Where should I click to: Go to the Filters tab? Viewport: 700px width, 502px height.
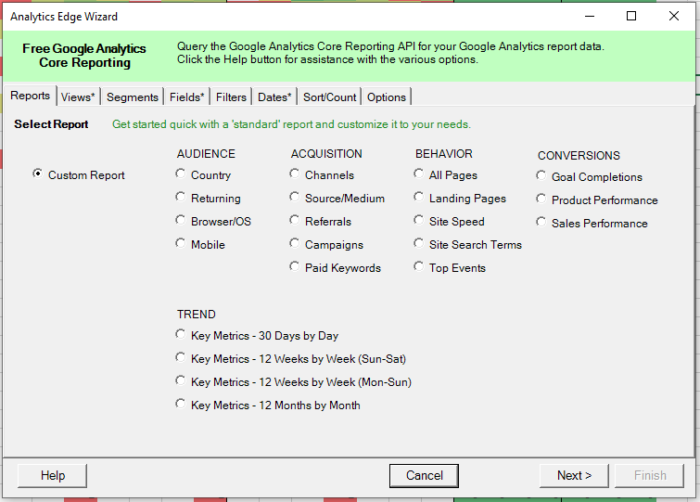pyautogui.click(x=231, y=97)
